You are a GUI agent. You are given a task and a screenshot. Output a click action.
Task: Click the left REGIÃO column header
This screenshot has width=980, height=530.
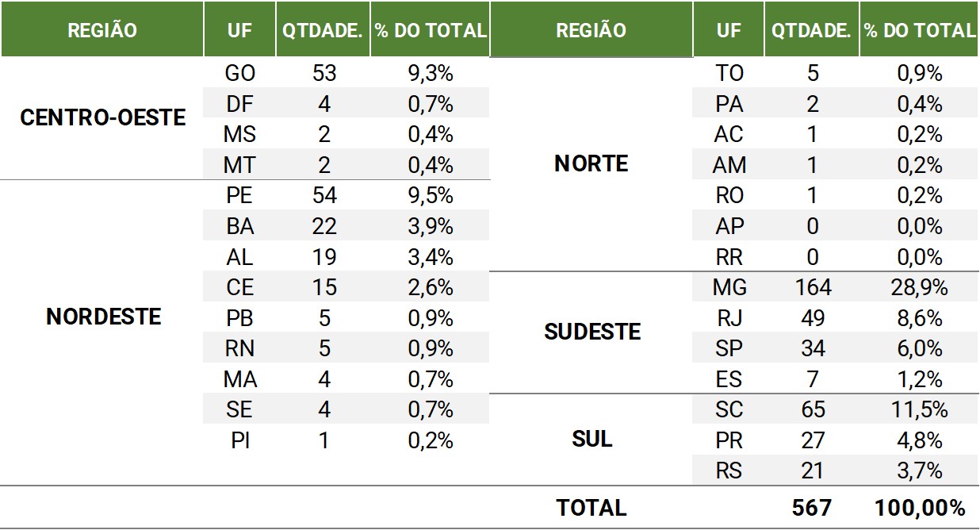tap(102, 30)
